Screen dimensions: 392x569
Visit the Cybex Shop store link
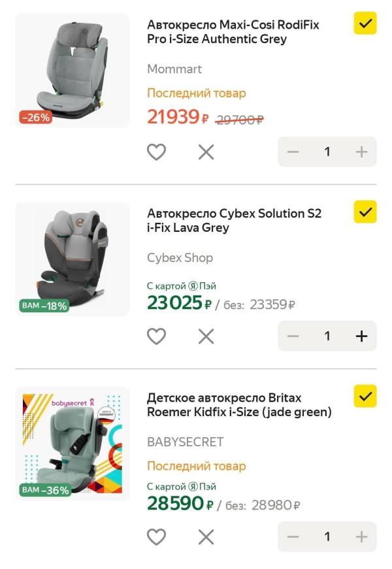tap(180, 258)
